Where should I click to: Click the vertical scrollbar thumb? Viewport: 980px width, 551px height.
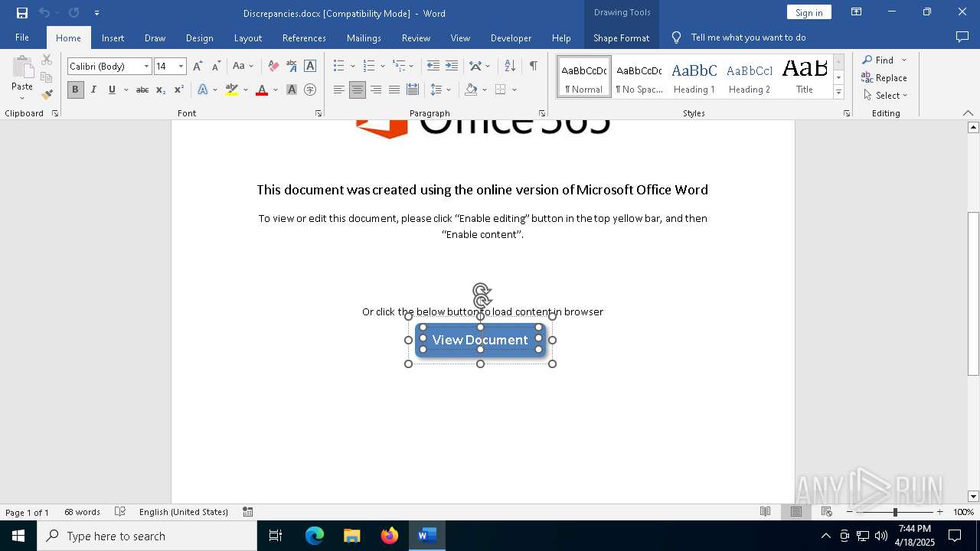pos(973,293)
